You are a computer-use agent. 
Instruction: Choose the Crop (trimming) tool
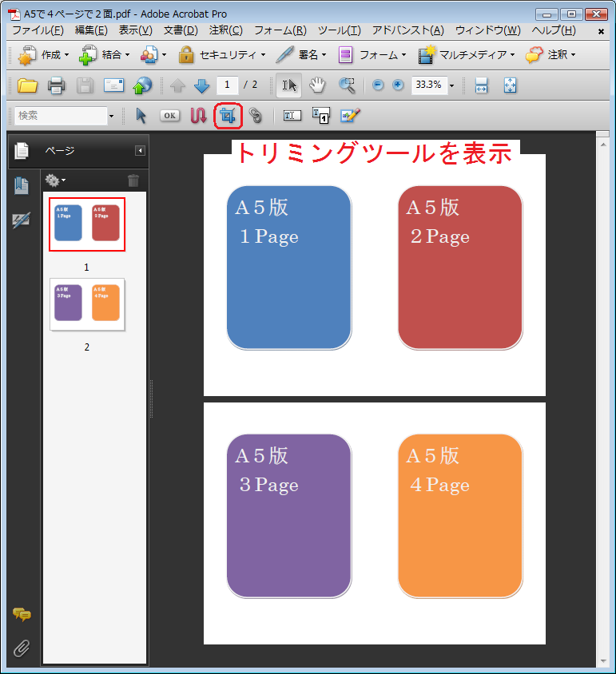coord(228,116)
